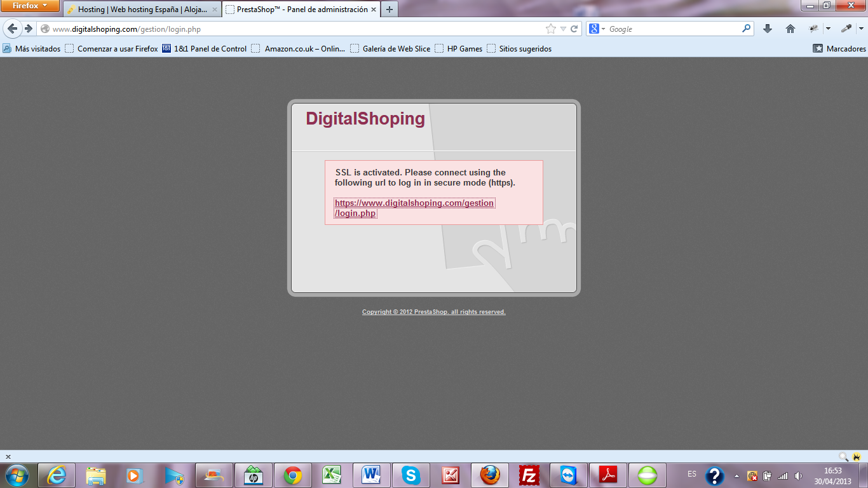Click the search magnifier in Google box

pos(747,29)
